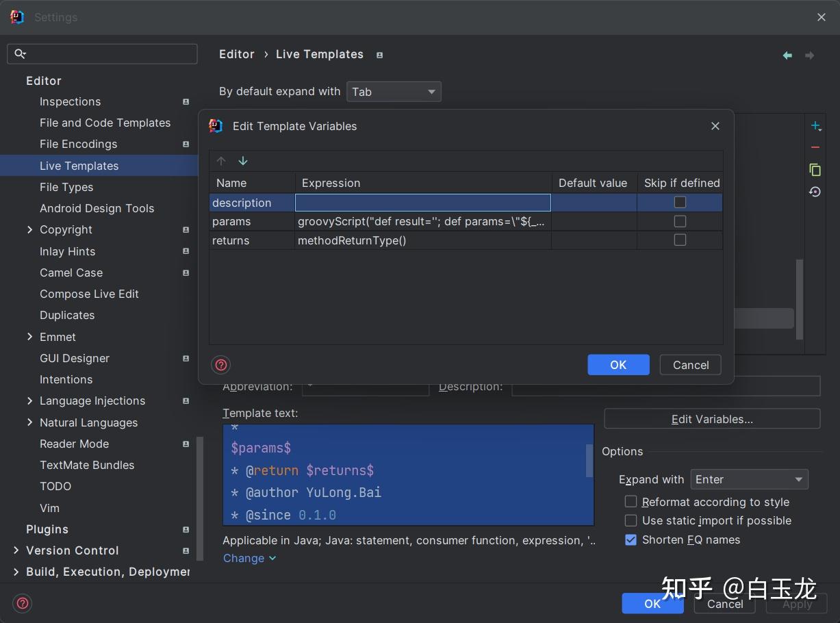Move the selected template variable up
The image size is (840, 623).
pos(221,160)
